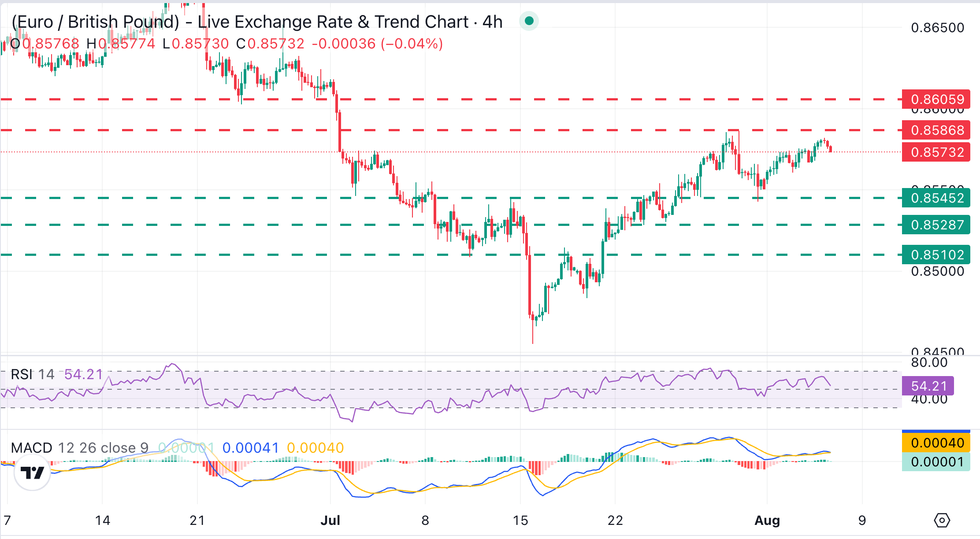Click the purple RSI value tag 54.21
The image size is (980, 539).
tap(928, 386)
